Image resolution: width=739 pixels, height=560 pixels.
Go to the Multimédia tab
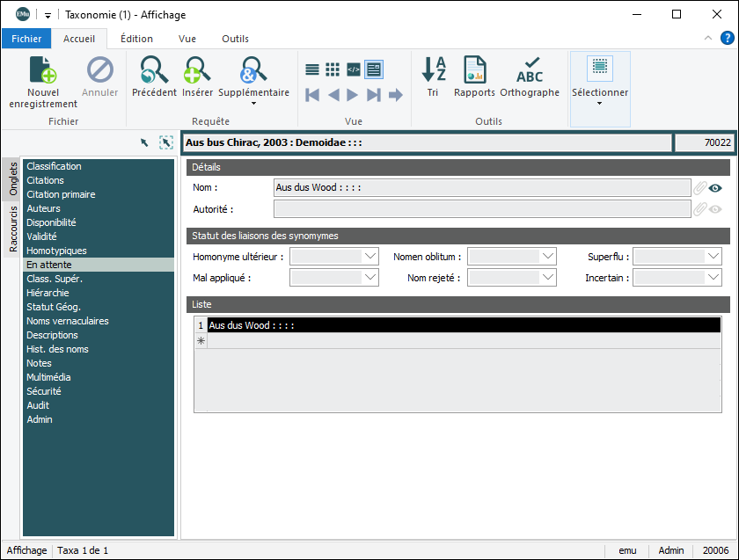click(x=48, y=377)
